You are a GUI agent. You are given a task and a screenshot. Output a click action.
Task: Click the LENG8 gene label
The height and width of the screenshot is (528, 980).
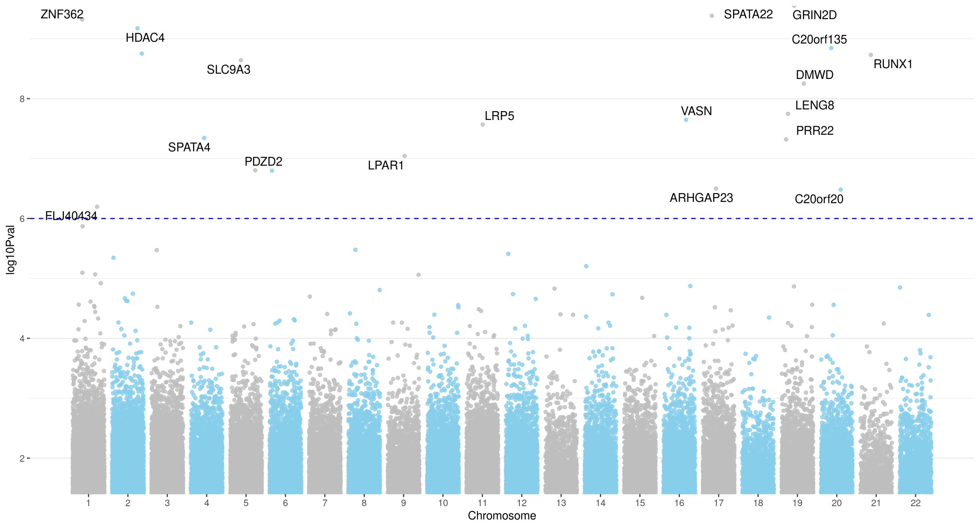[x=814, y=105]
